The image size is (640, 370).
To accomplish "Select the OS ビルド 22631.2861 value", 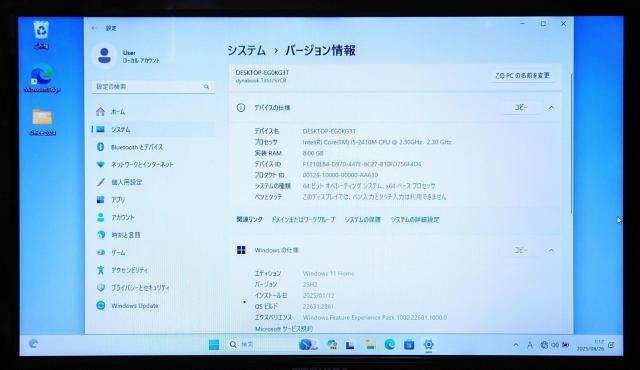I will (318, 306).
